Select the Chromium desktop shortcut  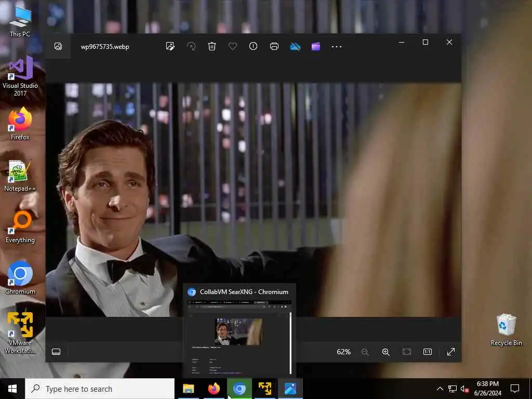click(x=20, y=277)
